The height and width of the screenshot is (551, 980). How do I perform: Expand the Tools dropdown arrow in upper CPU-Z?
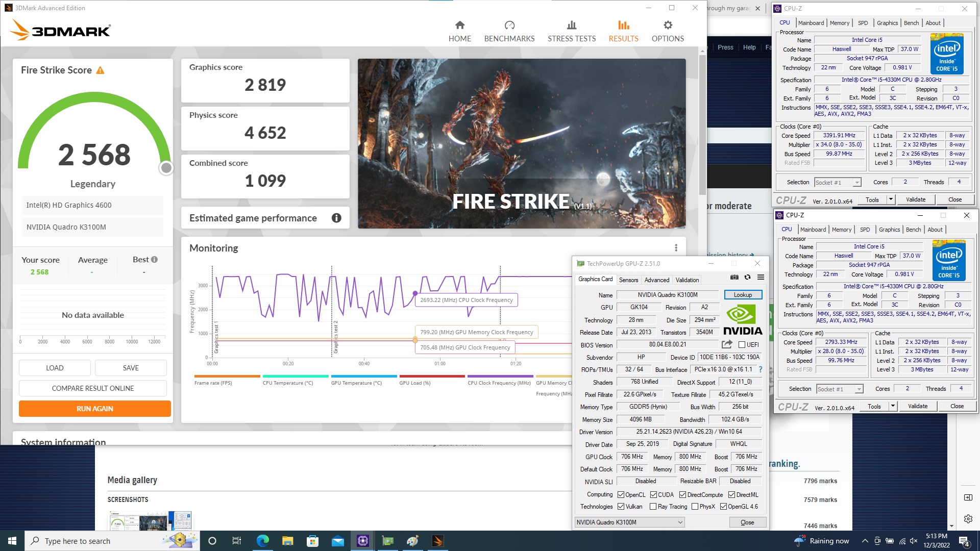coord(891,199)
